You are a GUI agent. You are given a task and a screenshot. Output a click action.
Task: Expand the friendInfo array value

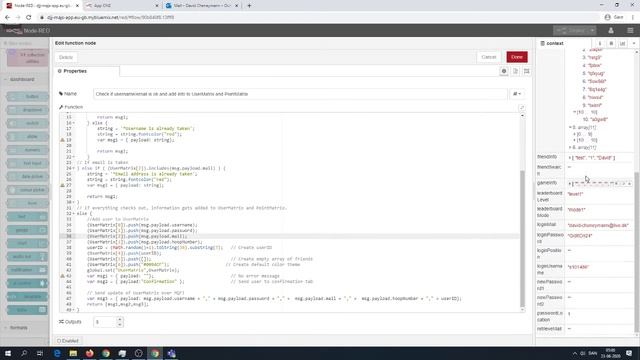[569, 158]
